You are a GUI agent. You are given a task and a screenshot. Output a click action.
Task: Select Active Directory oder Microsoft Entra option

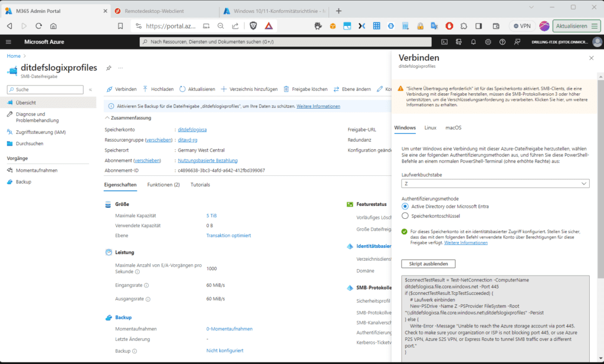point(405,206)
